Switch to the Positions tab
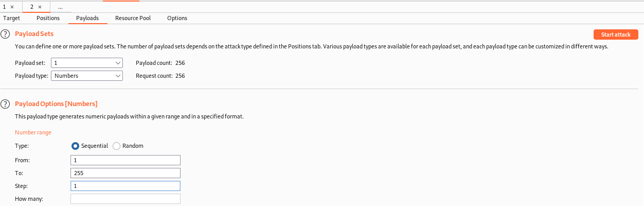Image resolution: width=644 pixels, height=206 pixels. pyautogui.click(x=48, y=18)
